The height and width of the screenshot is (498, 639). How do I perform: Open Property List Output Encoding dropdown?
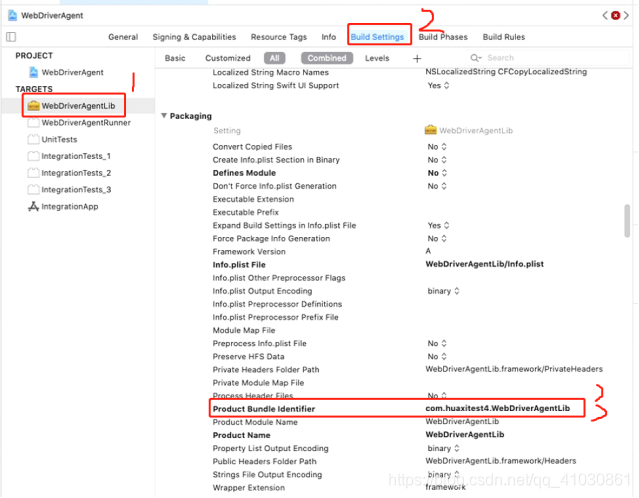pyautogui.click(x=443, y=448)
